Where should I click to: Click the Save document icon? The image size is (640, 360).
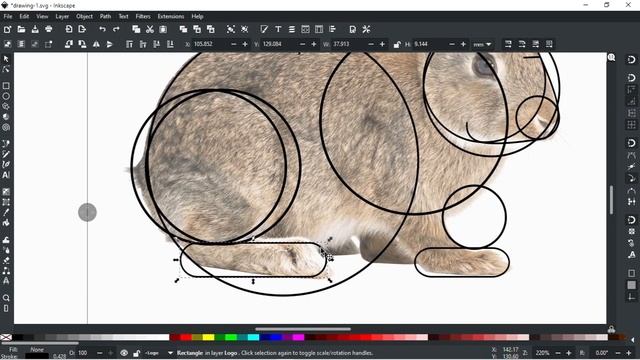35,29
